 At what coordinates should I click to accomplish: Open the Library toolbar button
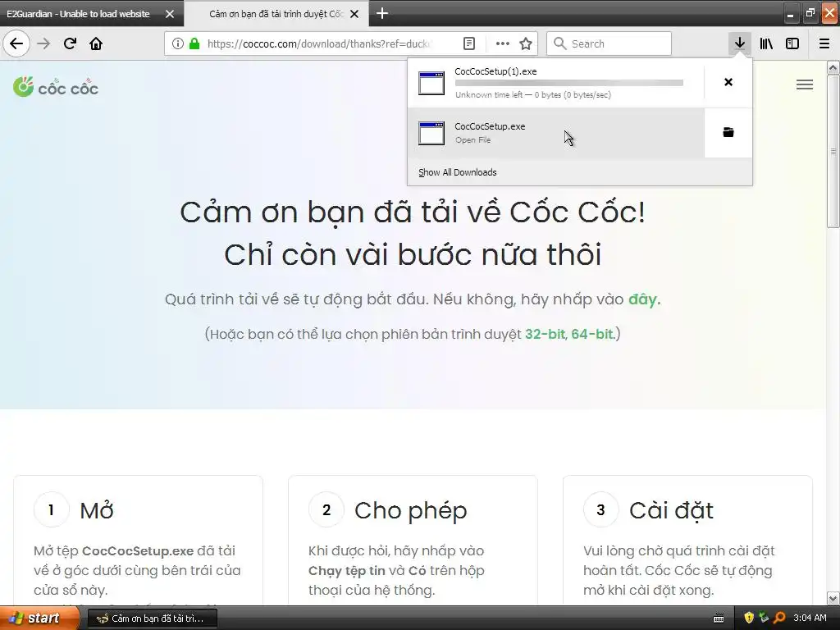point(766,43)
